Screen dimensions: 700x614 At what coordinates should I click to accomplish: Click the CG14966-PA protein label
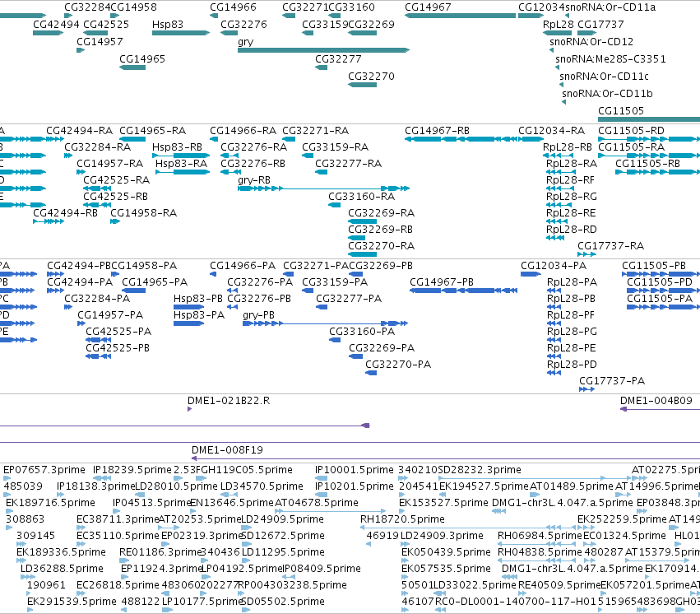point(243,266)
